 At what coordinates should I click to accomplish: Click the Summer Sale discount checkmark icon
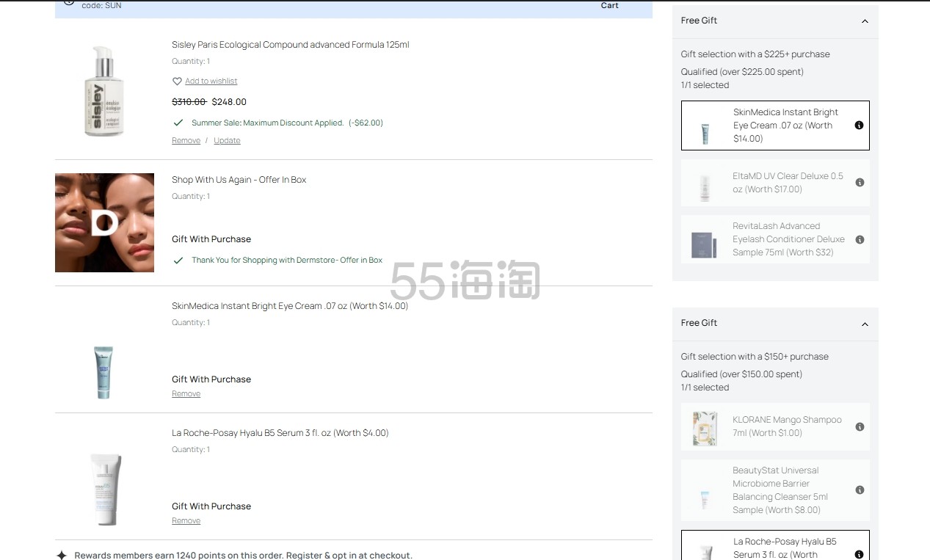(x=178, y=123)
